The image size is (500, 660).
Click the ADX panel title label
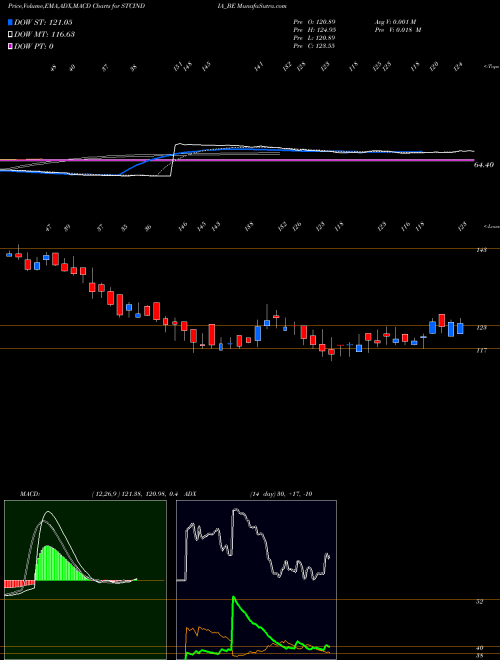[191, 494]
